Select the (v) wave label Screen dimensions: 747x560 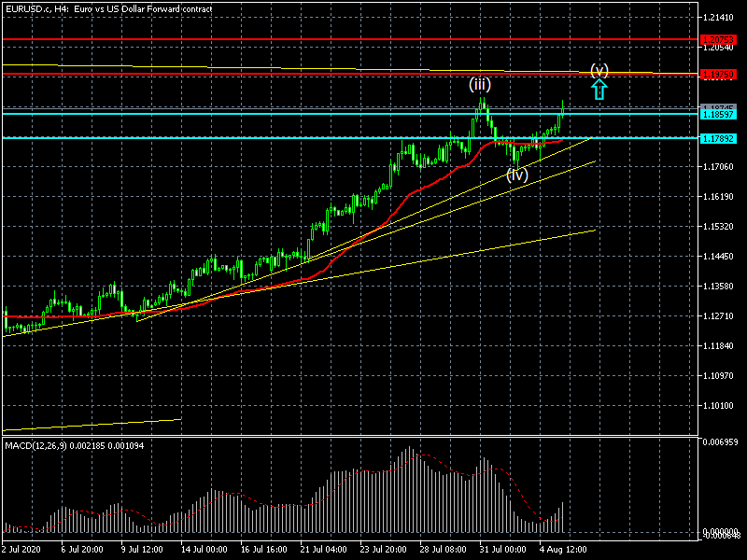point(599,70)
